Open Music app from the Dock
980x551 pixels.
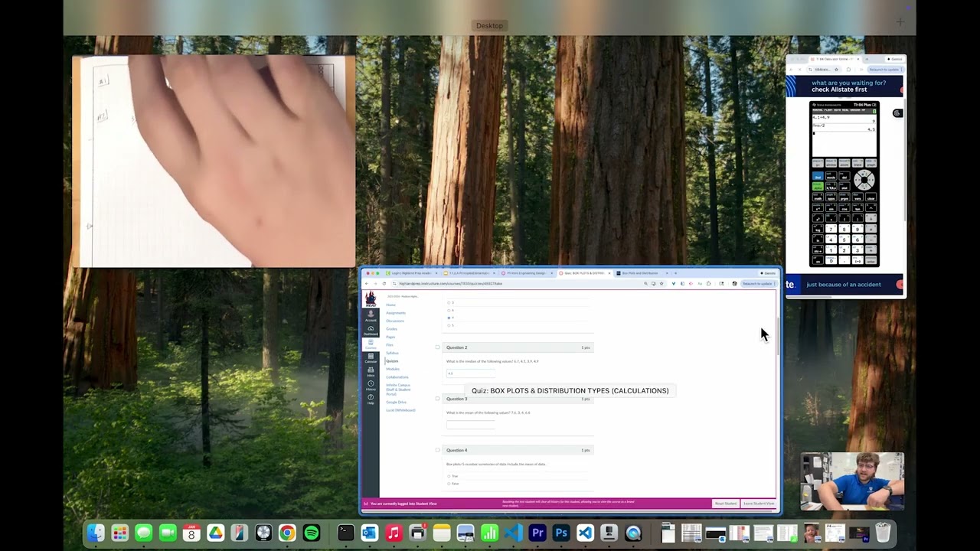394,533
